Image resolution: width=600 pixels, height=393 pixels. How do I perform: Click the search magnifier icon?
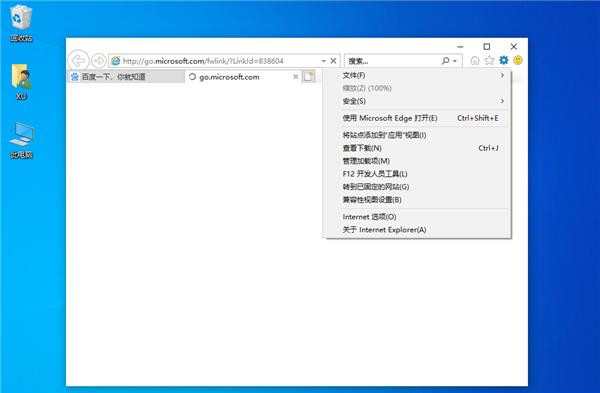pos(445,61)
